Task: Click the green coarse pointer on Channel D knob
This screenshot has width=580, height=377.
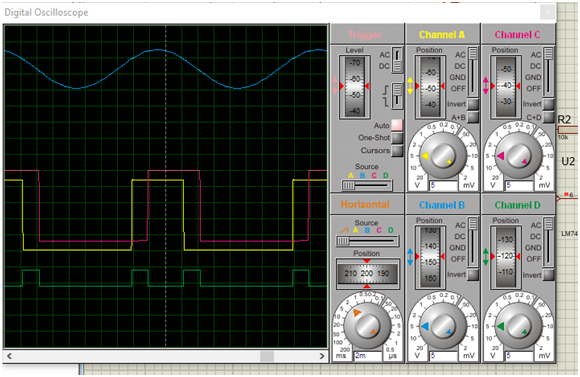Action: 500,326
